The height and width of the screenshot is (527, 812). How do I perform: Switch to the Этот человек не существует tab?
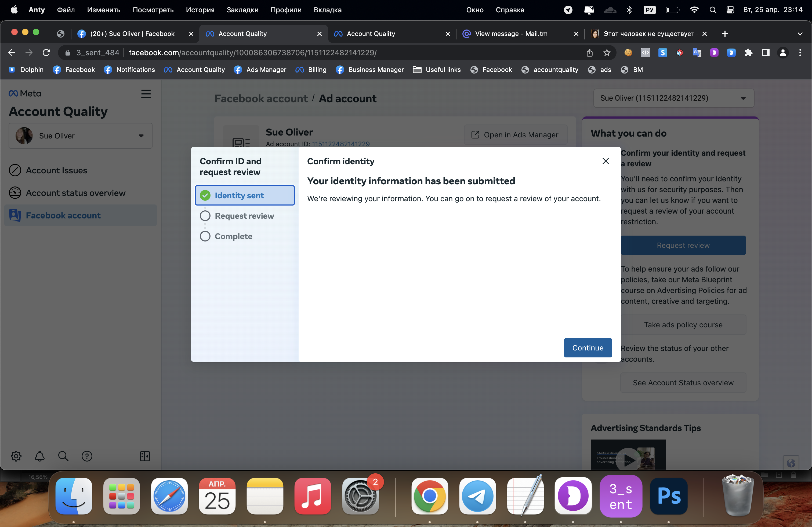click(648, 33)
